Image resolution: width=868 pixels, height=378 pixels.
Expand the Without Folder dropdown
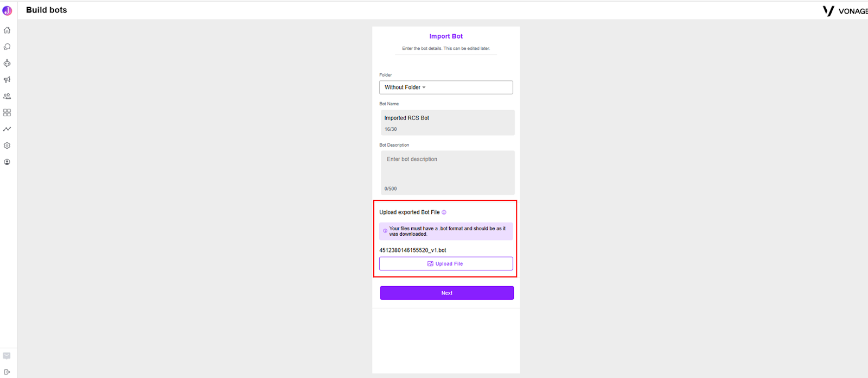pos(446,87)
